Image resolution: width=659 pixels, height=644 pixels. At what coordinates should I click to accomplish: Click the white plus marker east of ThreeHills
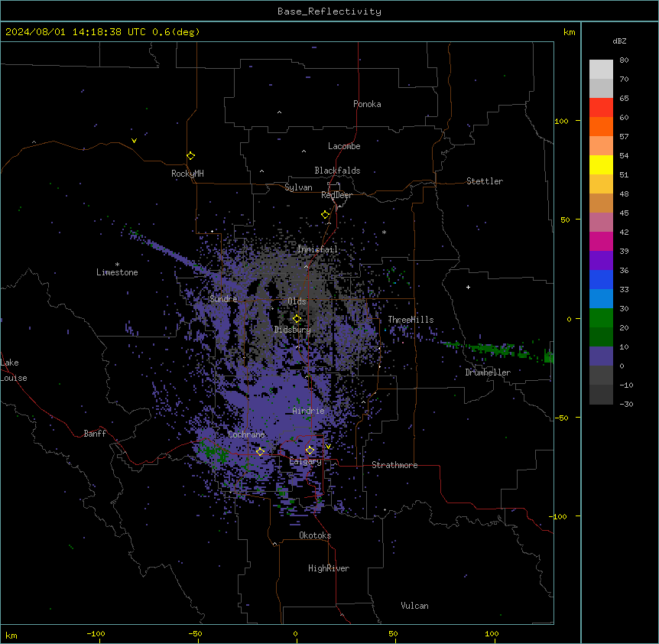[x=468, y=287]
